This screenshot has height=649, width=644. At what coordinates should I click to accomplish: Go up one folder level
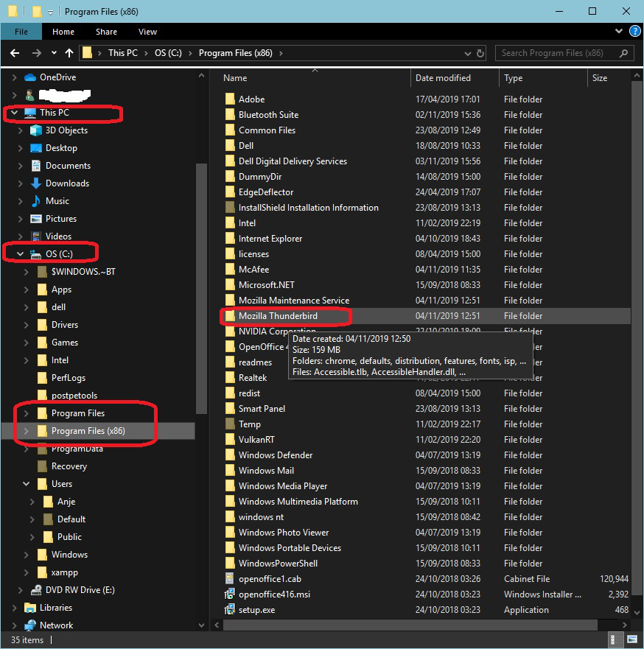pos(69,53)
